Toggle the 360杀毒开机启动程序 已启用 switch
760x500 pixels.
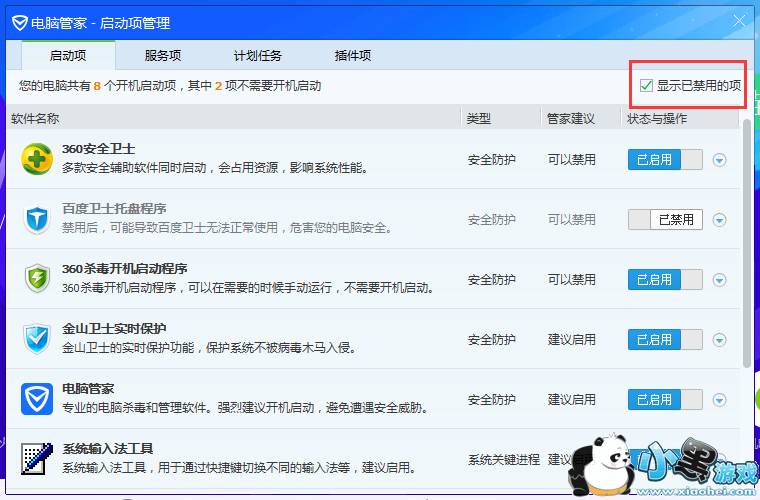coord(665,280)
